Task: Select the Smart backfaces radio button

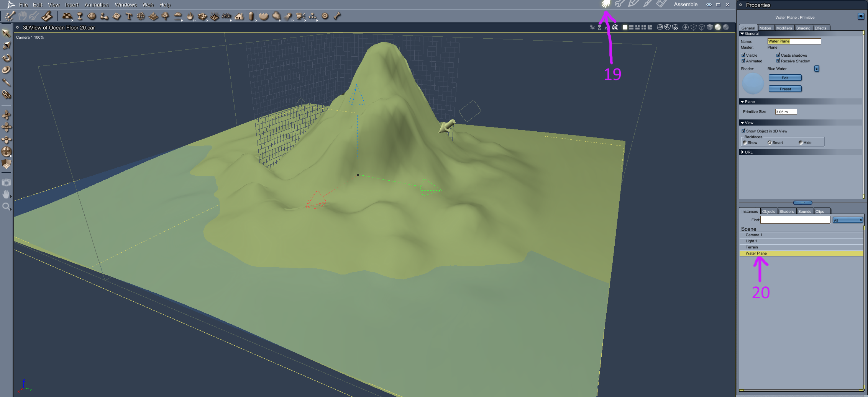Action: 770,143
